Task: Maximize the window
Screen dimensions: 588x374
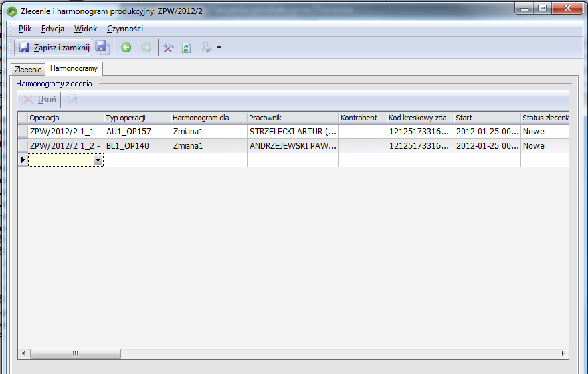Action: pos(543,8)
